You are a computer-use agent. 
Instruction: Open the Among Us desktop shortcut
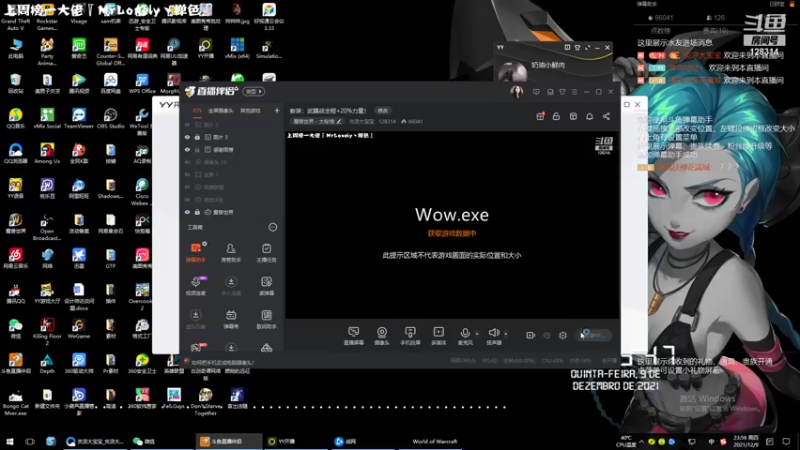pyautogui.click(x=47, y=153)
